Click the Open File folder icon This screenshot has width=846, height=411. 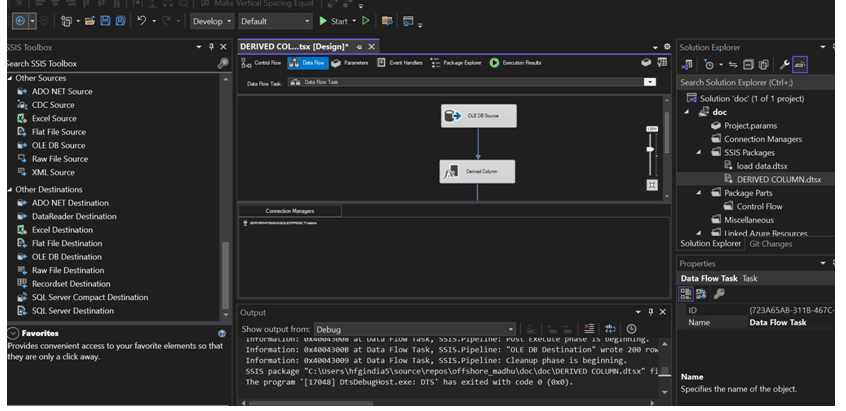point(90,21)
